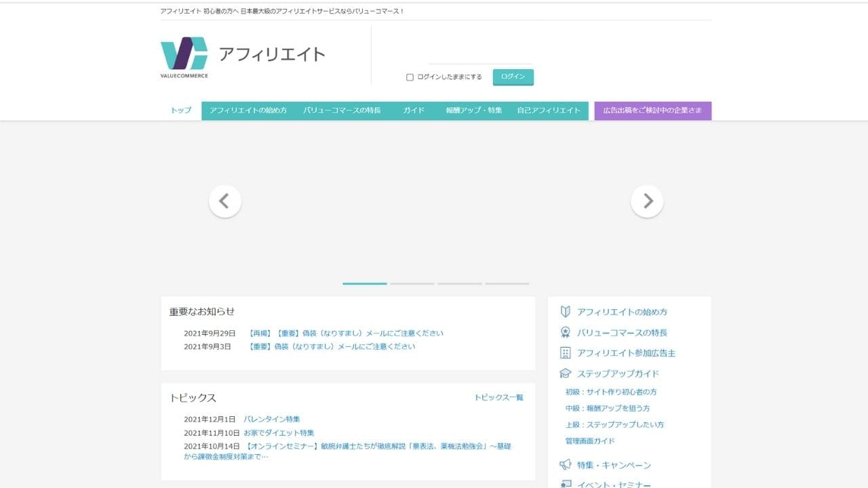Open the バリューコマースの特長 menu item

coord(342,110)
